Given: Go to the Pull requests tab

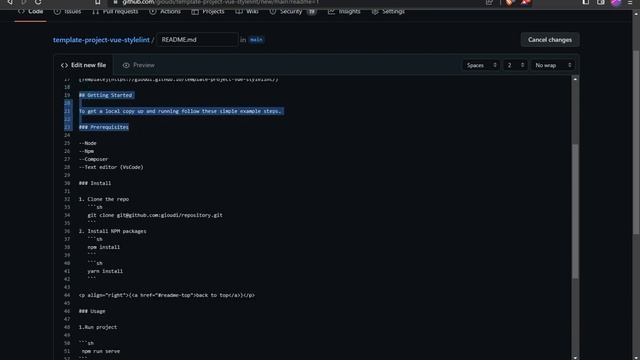Looking at the screenshot, I should (x=115, y=11).
